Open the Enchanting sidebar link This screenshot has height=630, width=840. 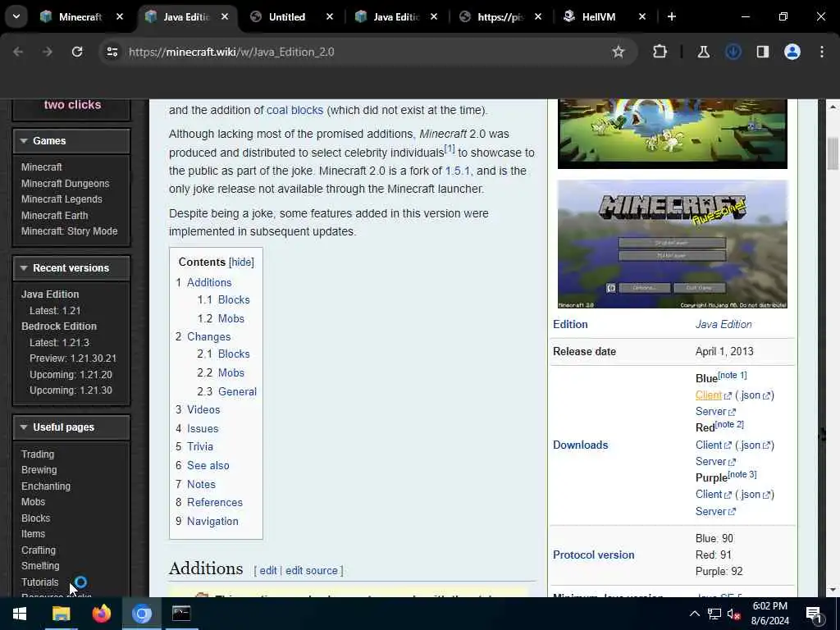point(46,486)
